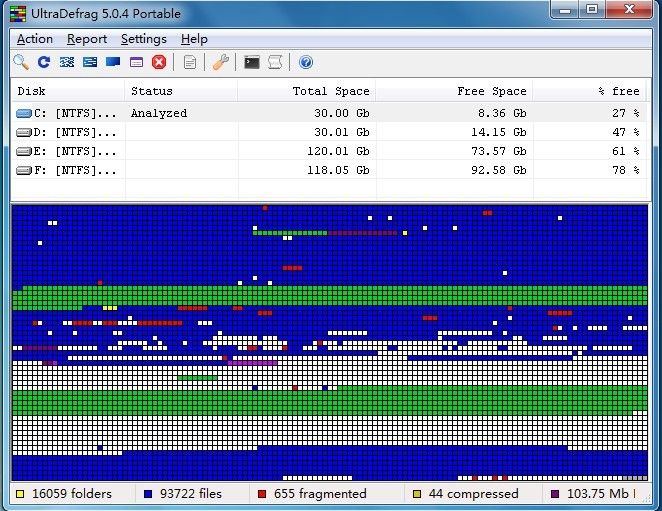Image resolution: width=662 pixels, height=511 pixels.
Task: Click the Repeat action arrow icon
Action: tap(44, 62)
